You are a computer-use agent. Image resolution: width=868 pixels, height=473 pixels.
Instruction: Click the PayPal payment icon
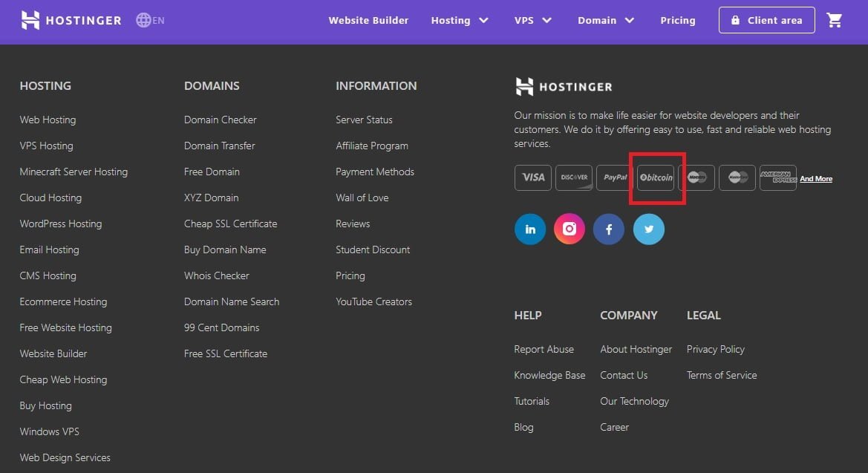tap(615, 177)
